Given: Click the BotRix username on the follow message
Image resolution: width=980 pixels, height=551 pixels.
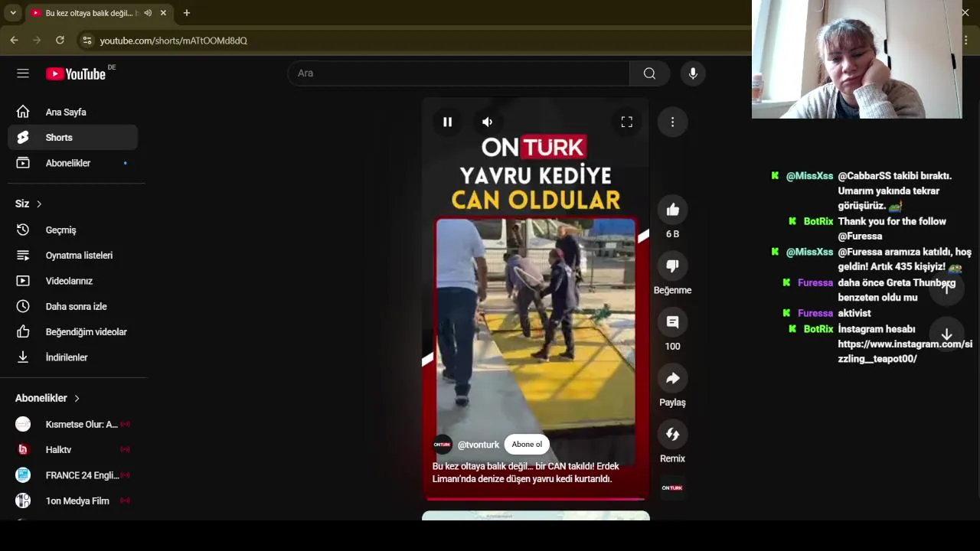Looking at the screenshot, I should pyautogui.click(x=818, y=221).
